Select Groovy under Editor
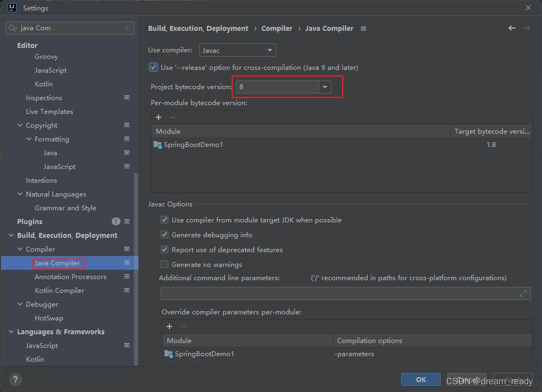Viewport: 542px width, 392px height. pyautogui.click(x=46, y=57)
